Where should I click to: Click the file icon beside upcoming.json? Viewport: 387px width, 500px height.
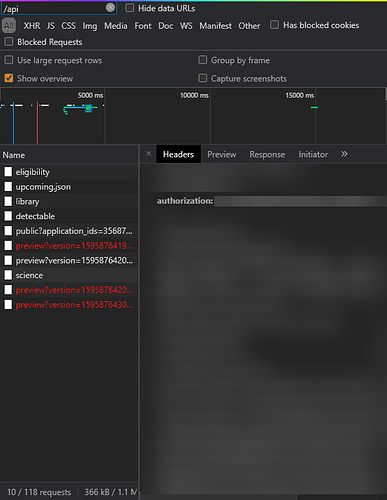pyautogui.click(x=8, y=187)
